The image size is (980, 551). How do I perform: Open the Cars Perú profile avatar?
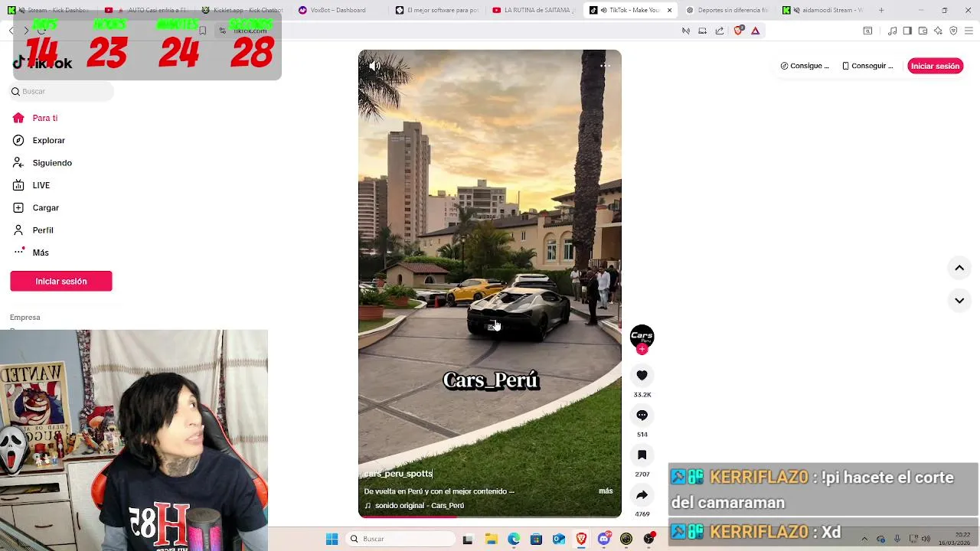click(642, 336)
